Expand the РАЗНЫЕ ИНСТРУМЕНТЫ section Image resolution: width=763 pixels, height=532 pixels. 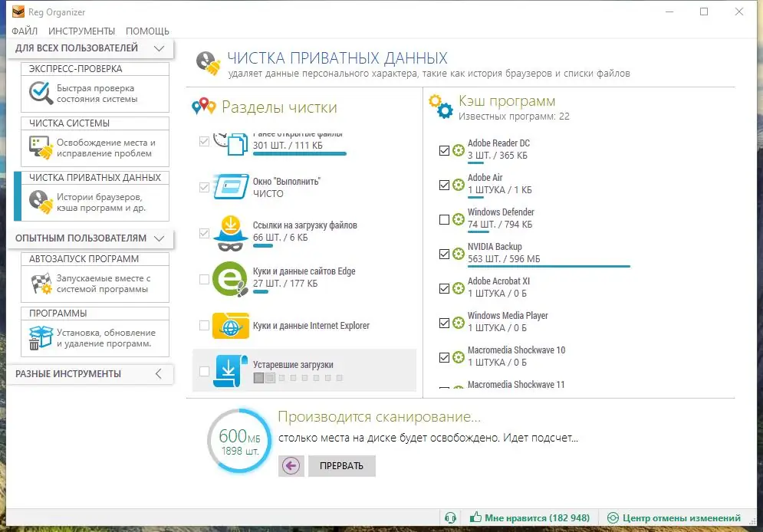[160, 374]
